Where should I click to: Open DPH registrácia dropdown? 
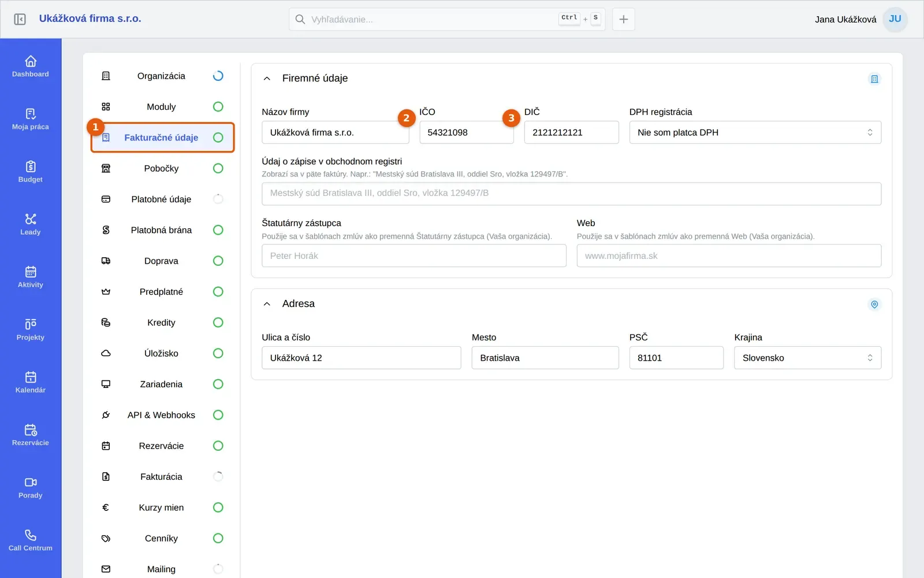pos(755,132)
